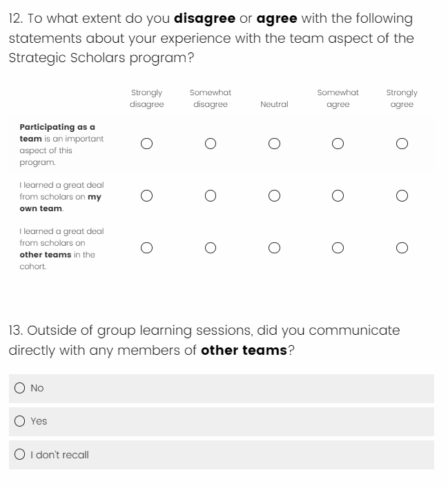Pick Somewhat agree for learned from my own team
Screen dimensions: 448x488
pos(338,196)
